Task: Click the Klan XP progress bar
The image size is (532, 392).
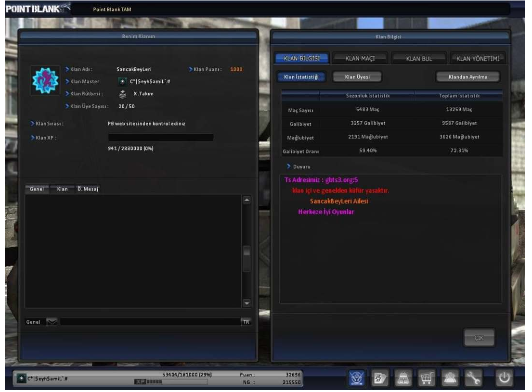Action: point(160,138)
